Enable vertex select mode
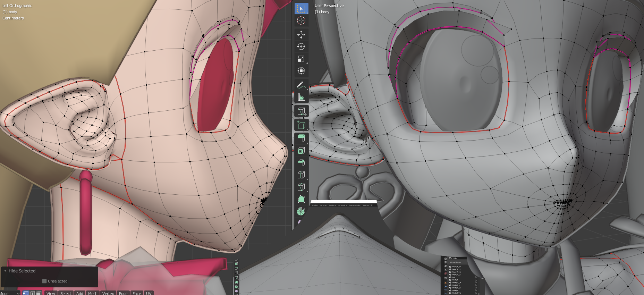The width and height of the screenshot is (644, 295). point(25,293)
